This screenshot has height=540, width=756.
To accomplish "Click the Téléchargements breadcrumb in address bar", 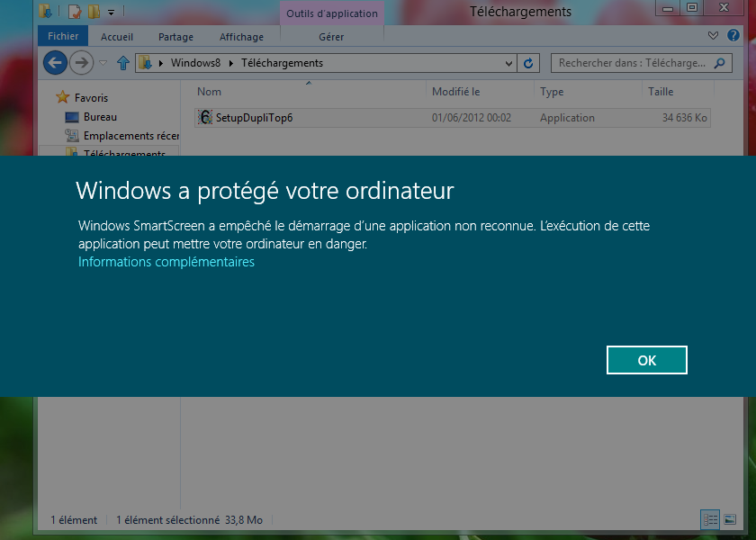I will [282, 63].
